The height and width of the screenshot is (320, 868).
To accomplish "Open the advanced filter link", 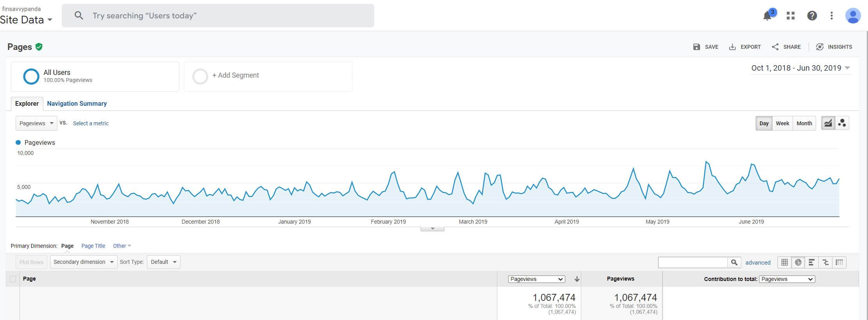I will click(758, 263).
